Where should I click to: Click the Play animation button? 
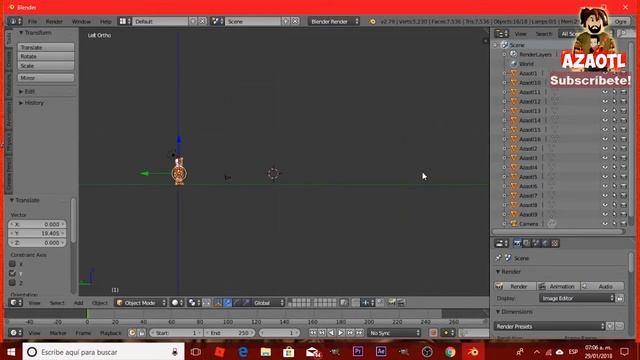click(340, 333)
